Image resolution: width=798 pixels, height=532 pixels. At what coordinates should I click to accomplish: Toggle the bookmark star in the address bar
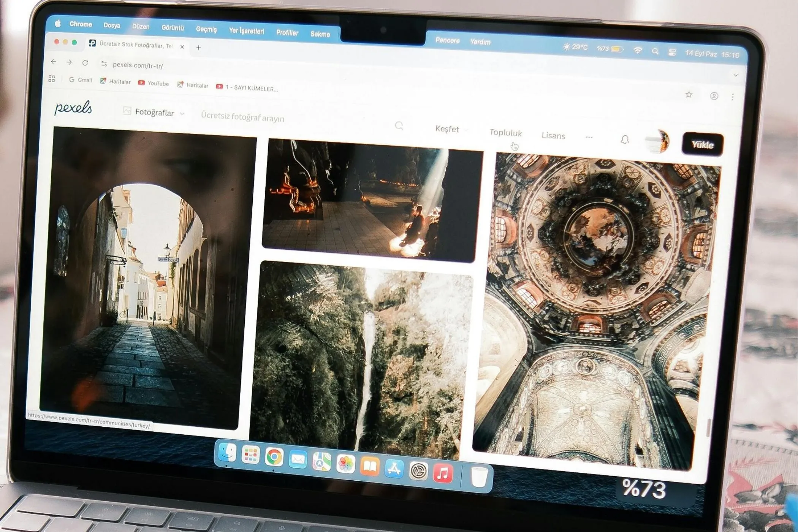[689, 95]
